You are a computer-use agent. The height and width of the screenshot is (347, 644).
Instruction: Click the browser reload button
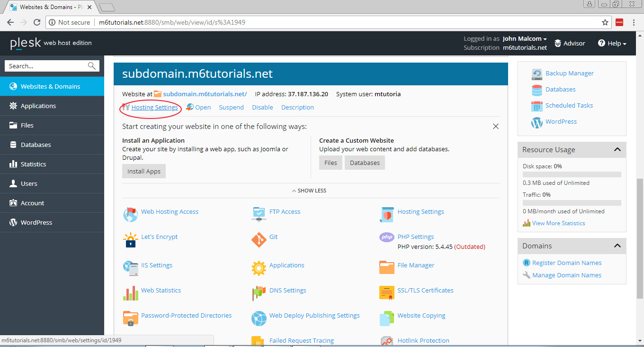pos(37,22)
